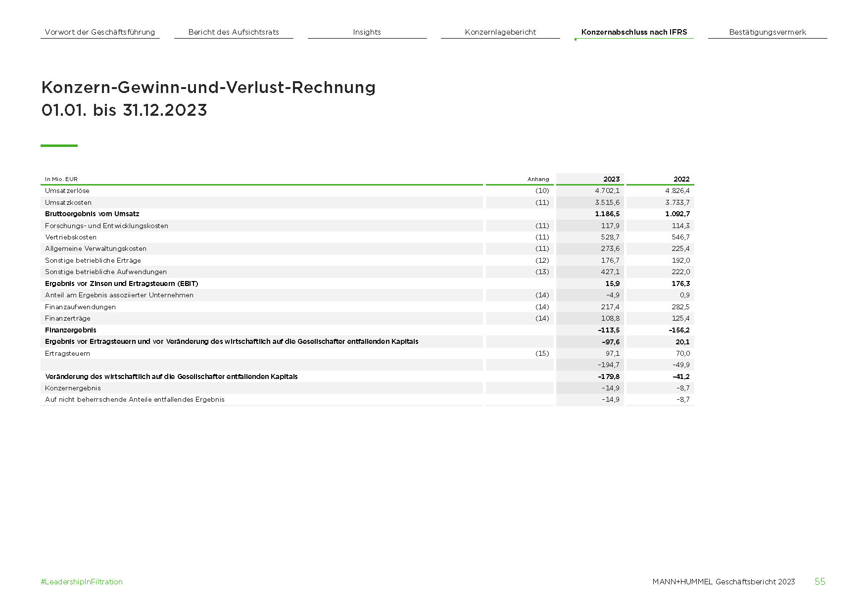This screenshot has width=868, height=614.
Task: Click the 2023 column header
Action: click(x=611, y=179)
